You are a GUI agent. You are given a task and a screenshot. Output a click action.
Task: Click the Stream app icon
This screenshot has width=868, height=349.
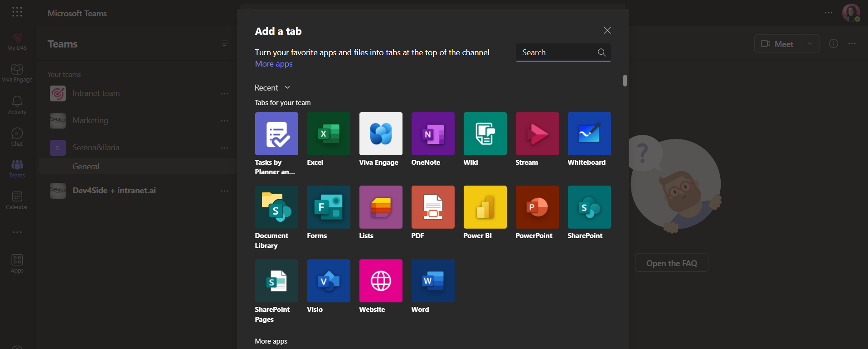point(537,134)
